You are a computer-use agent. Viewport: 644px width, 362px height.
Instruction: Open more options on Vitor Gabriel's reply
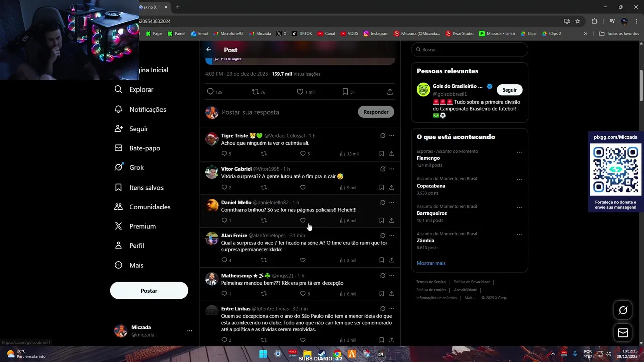[392, 169]
